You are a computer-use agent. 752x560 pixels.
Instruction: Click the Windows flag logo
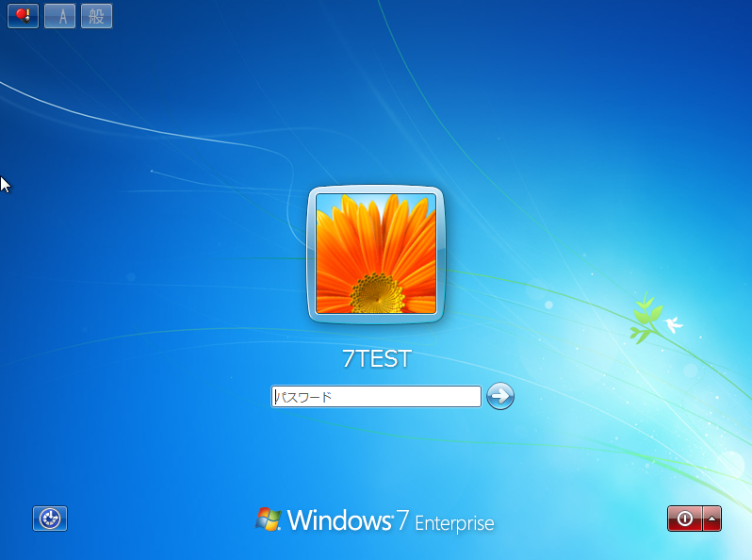click(x=269, y=519)
